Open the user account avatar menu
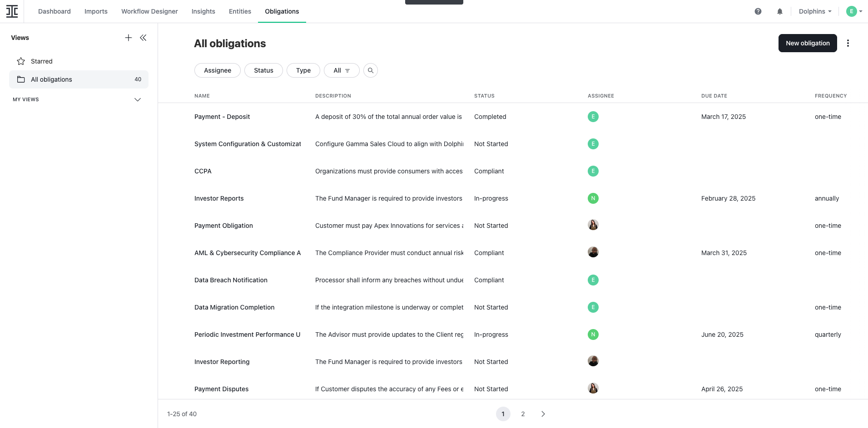The image size is (868, 428). pyautogui.click(x=854, y=11)
